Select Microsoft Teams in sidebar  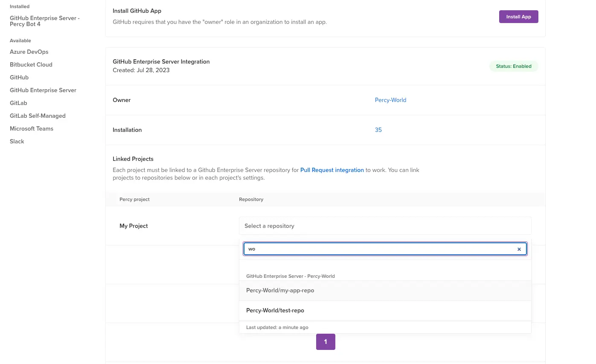click(32, 129)
